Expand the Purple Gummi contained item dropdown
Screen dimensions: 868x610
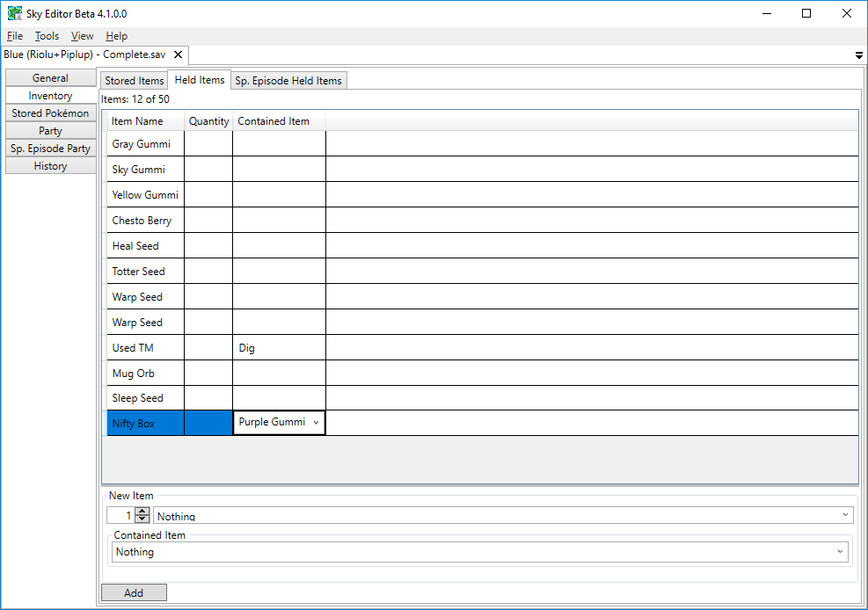[316, 423]
